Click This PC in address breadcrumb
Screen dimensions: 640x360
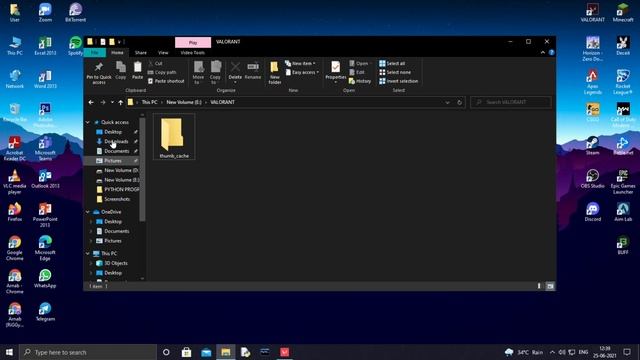(149, 102)
